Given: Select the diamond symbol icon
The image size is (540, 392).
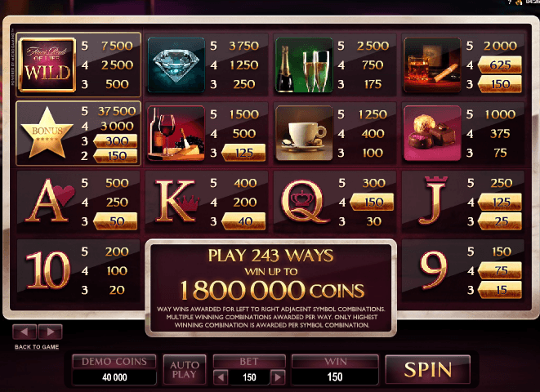Looking at the screenshot, I should tap(176, 65).
